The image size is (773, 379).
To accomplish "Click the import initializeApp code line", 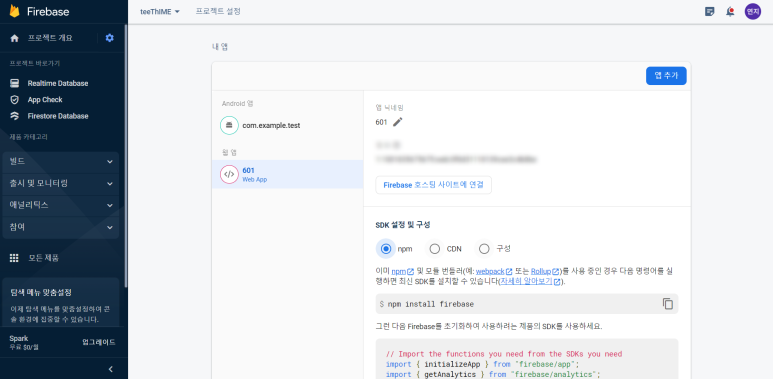I will 482,365.
